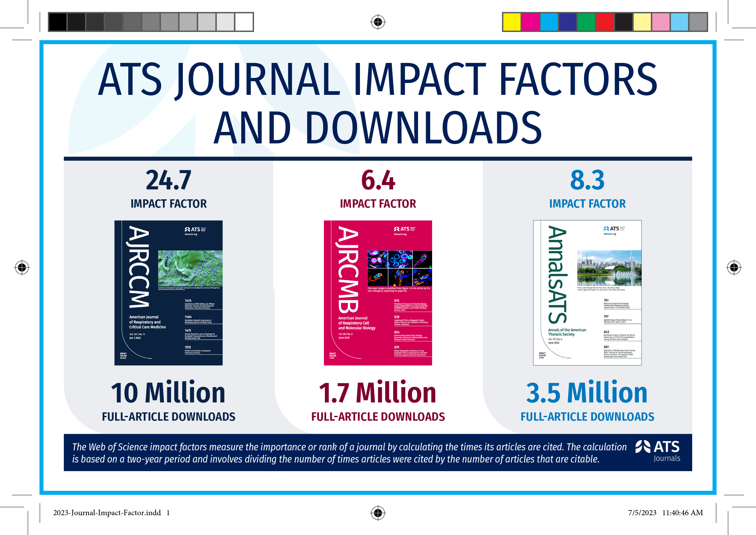Select the light yellow tint swatch
The height and width of the screenshot is (535, 756).
coord(642,22)
